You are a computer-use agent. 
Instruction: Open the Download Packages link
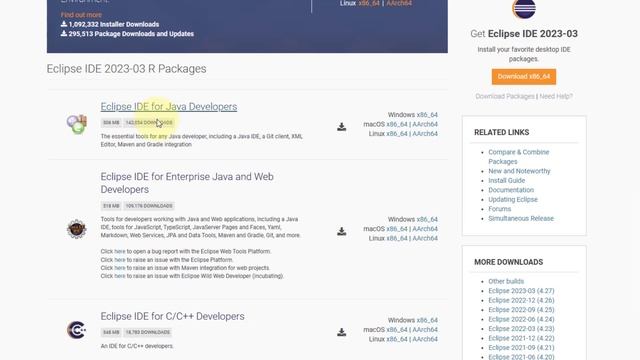[x=505, y=96]
